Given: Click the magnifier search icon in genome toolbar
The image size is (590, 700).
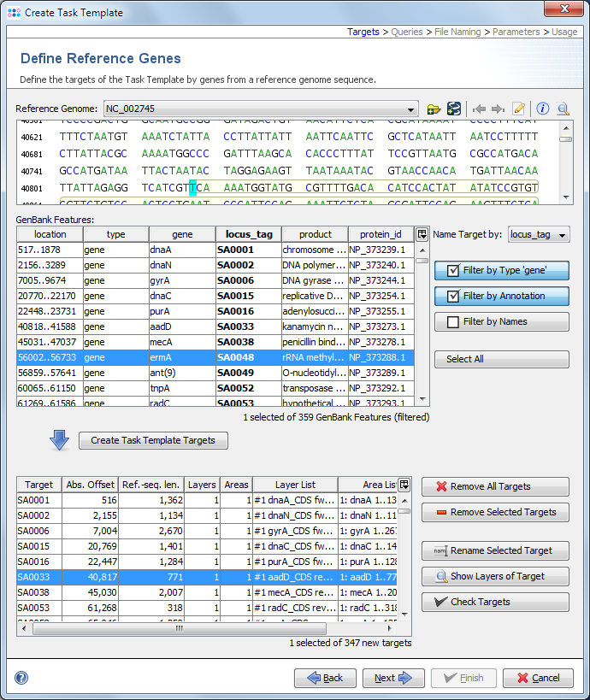Looking at the screenshot, I should [x=563, y=109].
